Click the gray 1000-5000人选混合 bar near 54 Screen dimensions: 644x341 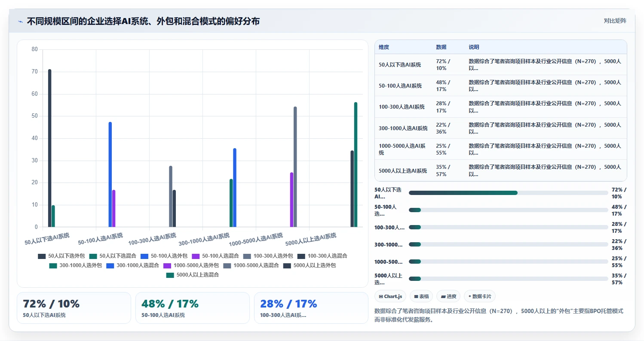[295, 167]
